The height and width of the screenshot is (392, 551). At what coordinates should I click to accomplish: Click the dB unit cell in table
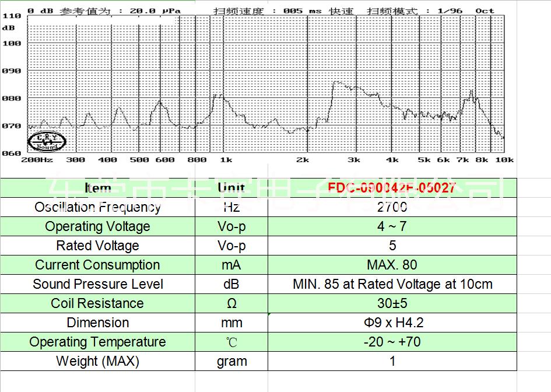231,284
